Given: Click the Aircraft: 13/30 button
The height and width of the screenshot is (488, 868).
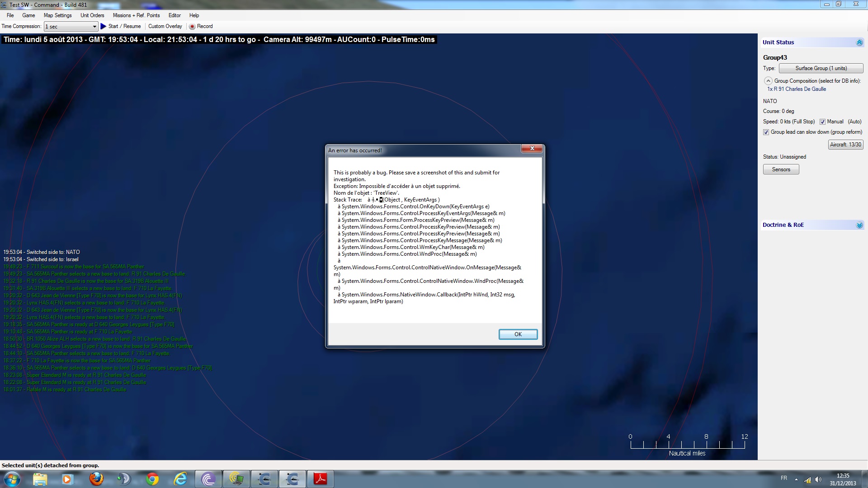Looking at the screenshot, I should click(845, 145).
